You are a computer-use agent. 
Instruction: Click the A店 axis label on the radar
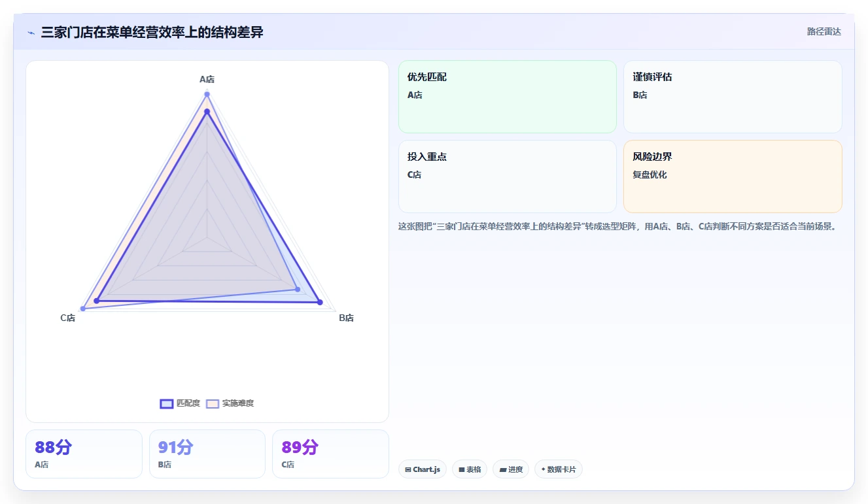coord(207,79)
